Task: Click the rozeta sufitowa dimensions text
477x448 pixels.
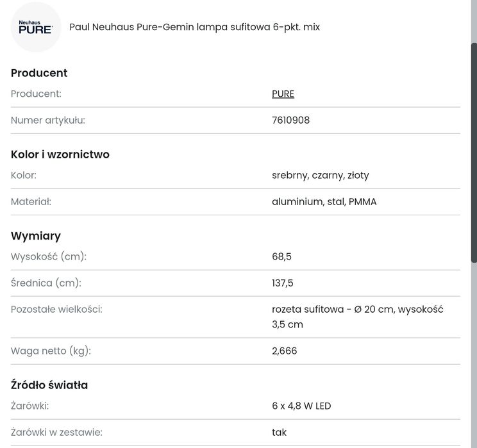Action: pos(357,317)
